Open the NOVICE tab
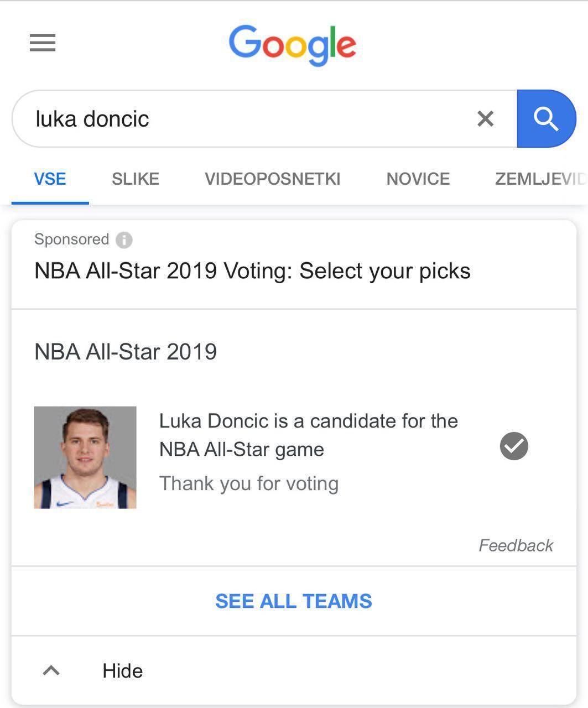Viewport: 588px width, 708px height. pyautogui.click(x=418, y=179)
